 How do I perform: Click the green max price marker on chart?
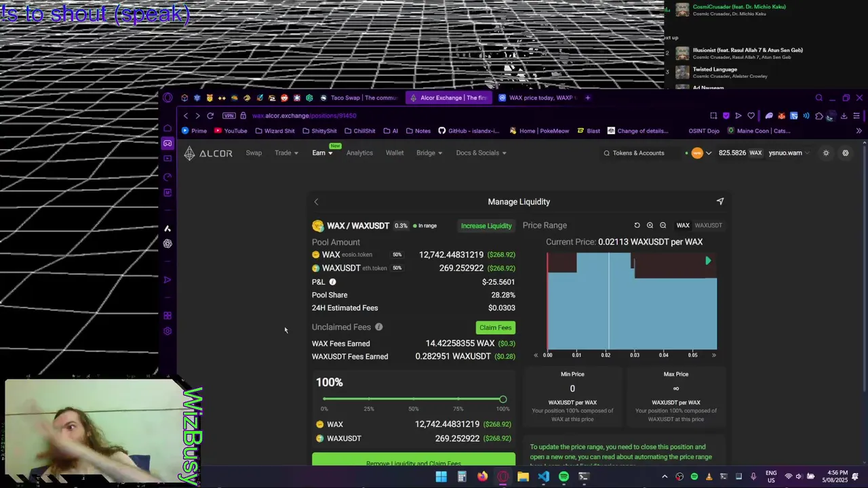pos(708,261)
